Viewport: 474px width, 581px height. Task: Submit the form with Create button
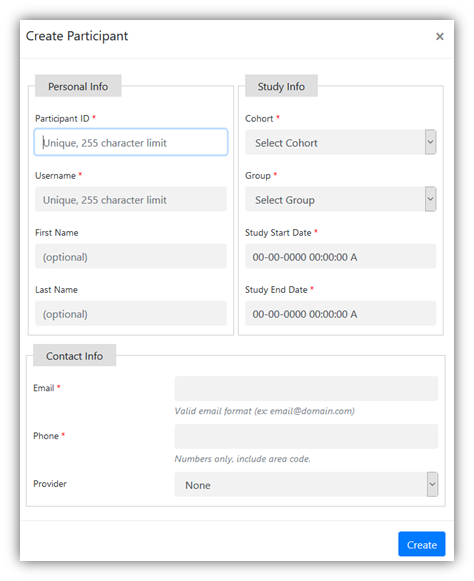click(x=422, y=544)
